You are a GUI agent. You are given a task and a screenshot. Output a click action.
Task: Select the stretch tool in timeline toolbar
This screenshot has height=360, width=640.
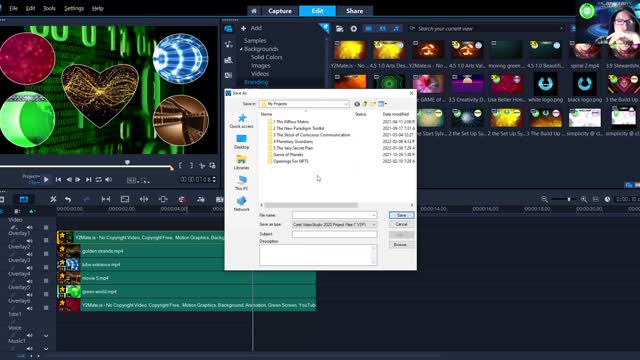[144, 199]
